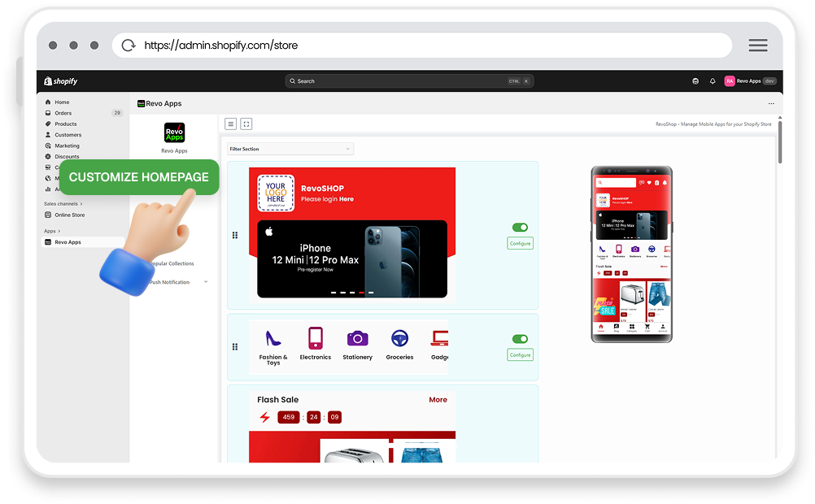Open Products from the sidebar icon
The width and height of the screenshot is (815, 504).
(47, 124)
